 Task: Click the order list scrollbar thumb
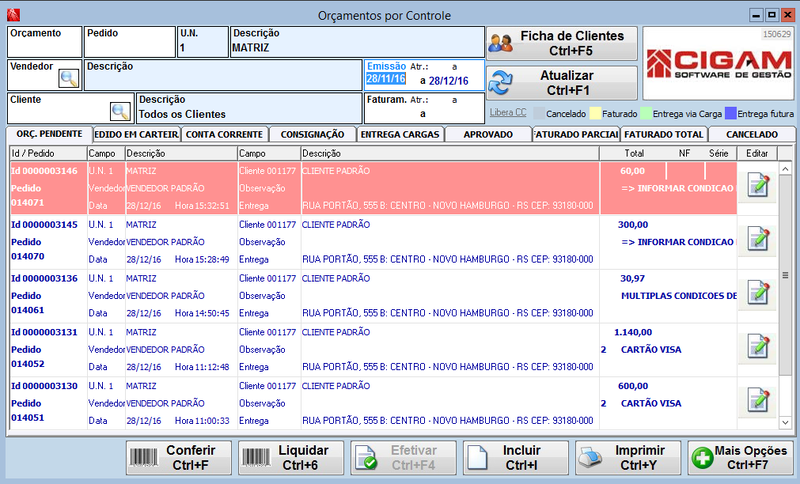click(785, 275)
